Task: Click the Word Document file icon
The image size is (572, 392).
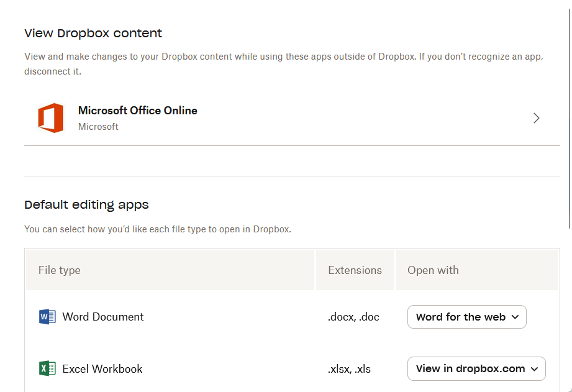Action: (47, 316)
